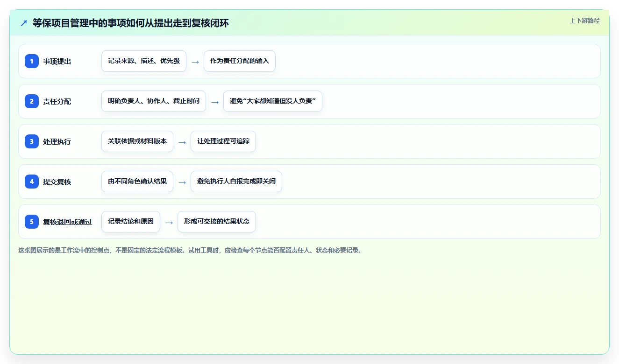Select the 复核退回或通过 step label
Image resolution: width=619 pixels, height=364 pixels.
(x=67, y=222)
